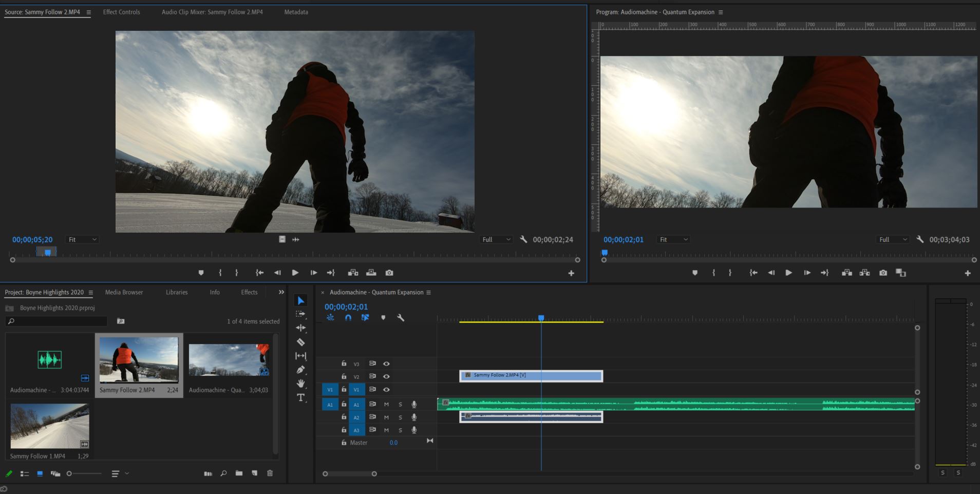Select the Type tool

301,397
